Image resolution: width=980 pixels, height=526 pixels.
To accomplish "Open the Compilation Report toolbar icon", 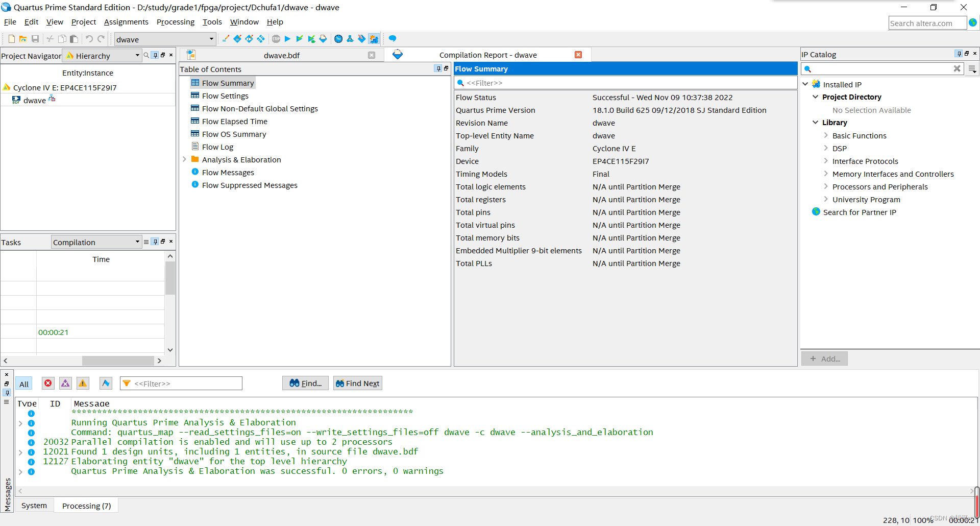I will (x=323, y=39).
